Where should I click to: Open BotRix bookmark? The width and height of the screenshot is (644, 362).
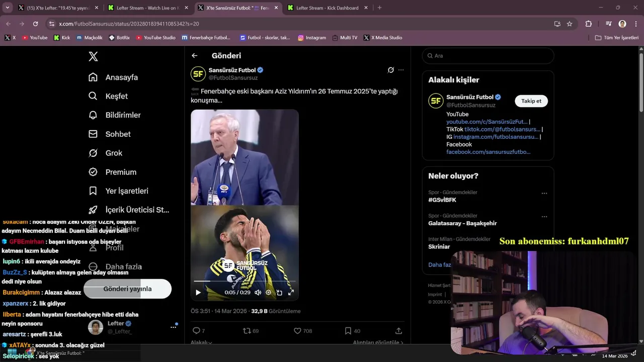click(x=119, y=38)
